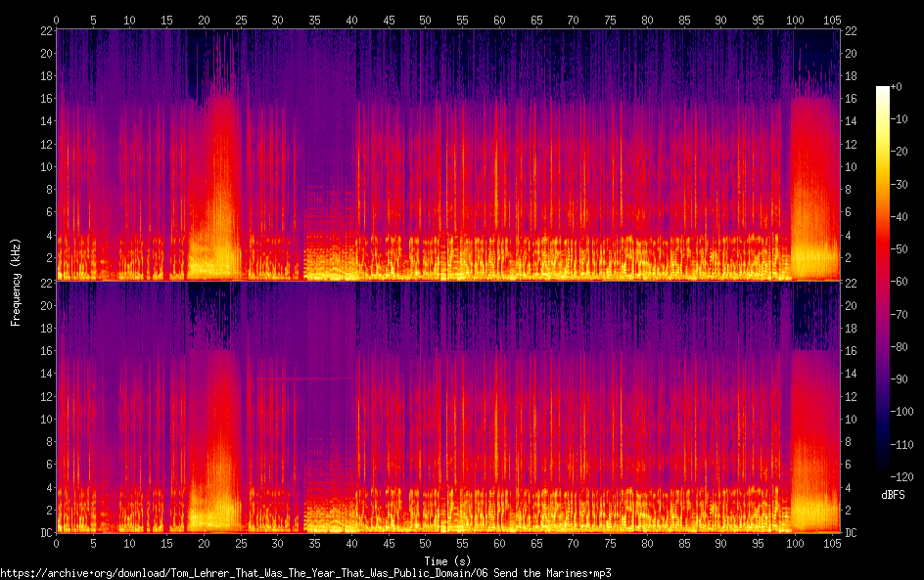The width and height of the screenshot is (924, 580).
Task: Click the "Frequency (kHz)" vertical axis label
Action: tap(16, 281)
